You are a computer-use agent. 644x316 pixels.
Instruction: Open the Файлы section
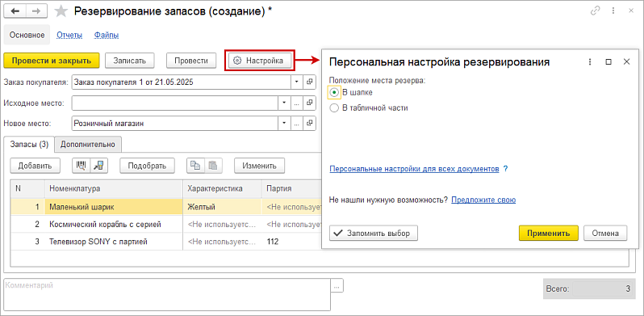click(107, 35)
